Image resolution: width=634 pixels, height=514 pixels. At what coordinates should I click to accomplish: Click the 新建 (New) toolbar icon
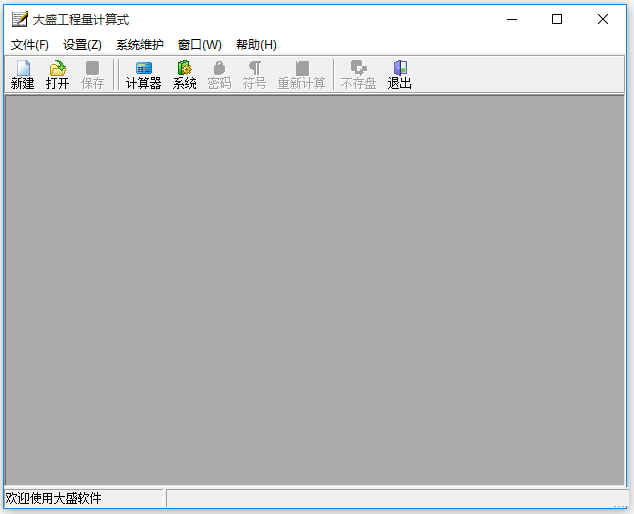[22, 75]
